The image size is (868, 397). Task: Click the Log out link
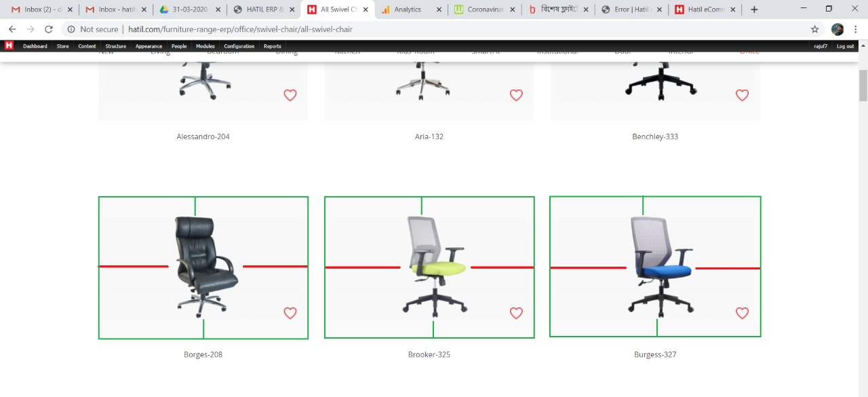pyautogui.click(x=846, y=46)
